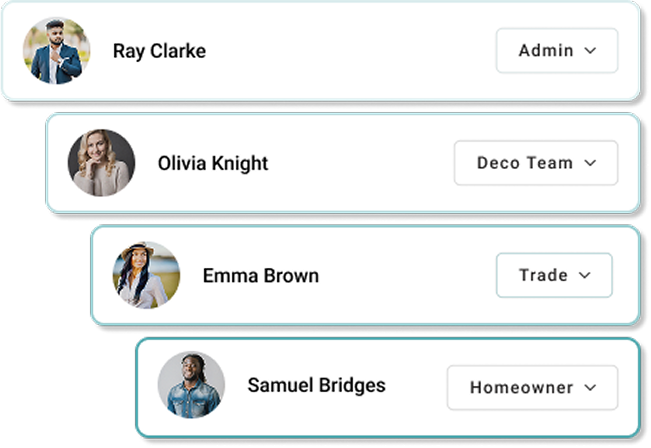Click Olivia Knight's profile photo

coord(101,163)
